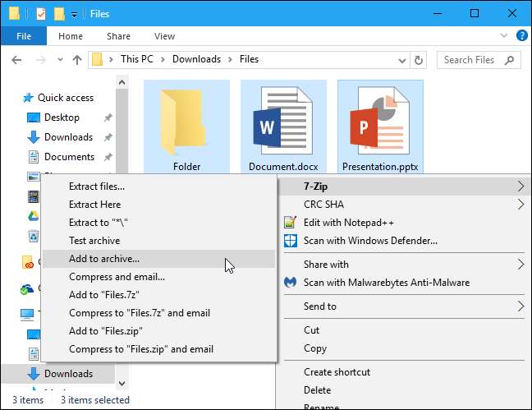532x410 pixels.
Task: Click the Refresh icon beside address bar
Action: click(x=420, y=60)
